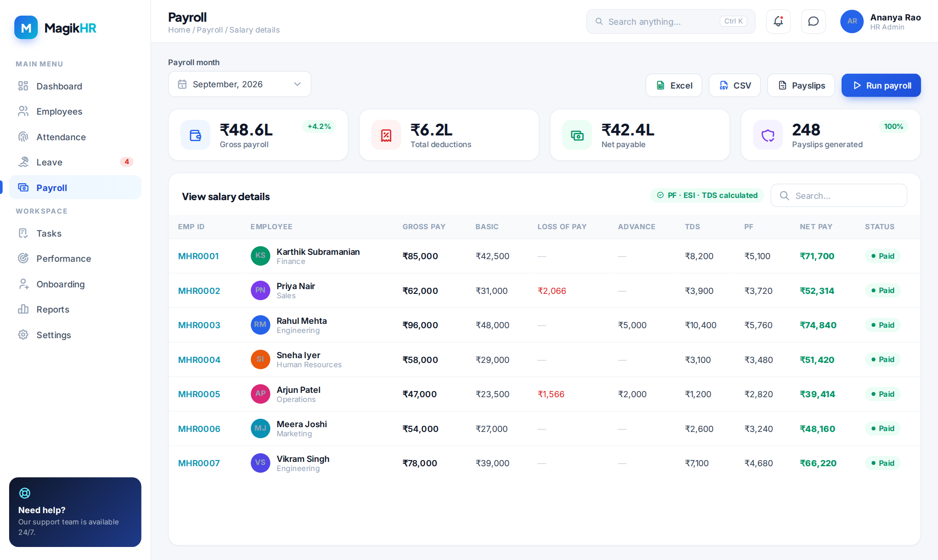Open employee ID MHR0003
The width and height of the screenshot is (938, 560).
click(x=199, y=325)
